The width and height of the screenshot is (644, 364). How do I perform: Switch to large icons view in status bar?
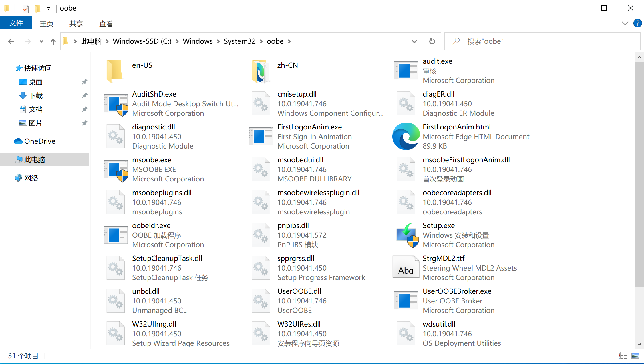click(635, 356)
